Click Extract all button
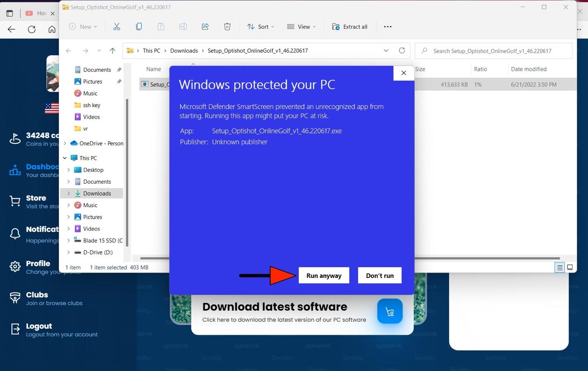Viewport: 588px width, 371px height. 350,27
